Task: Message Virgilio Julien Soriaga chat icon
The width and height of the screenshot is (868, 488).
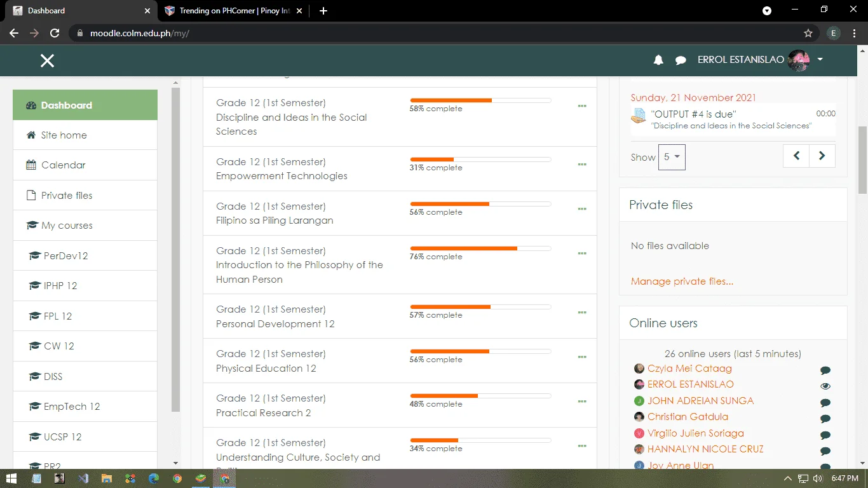Action: pos(825,435)
